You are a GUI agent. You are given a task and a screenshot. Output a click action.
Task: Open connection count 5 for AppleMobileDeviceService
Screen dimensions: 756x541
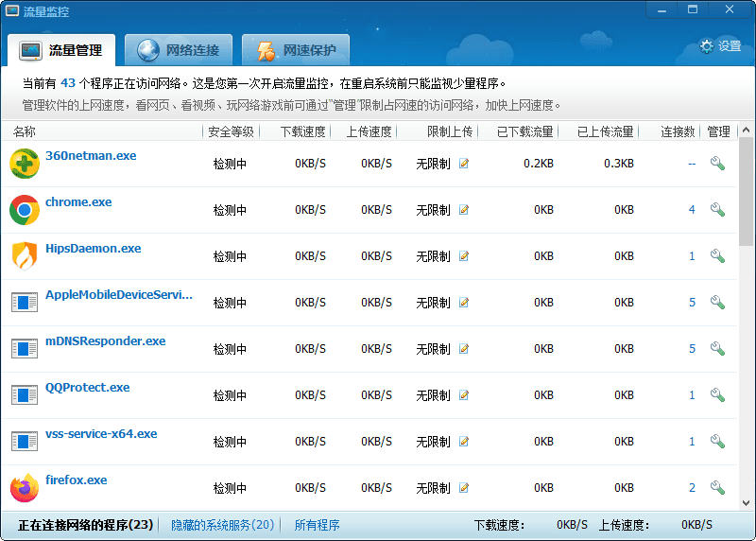tap(692, 303)
